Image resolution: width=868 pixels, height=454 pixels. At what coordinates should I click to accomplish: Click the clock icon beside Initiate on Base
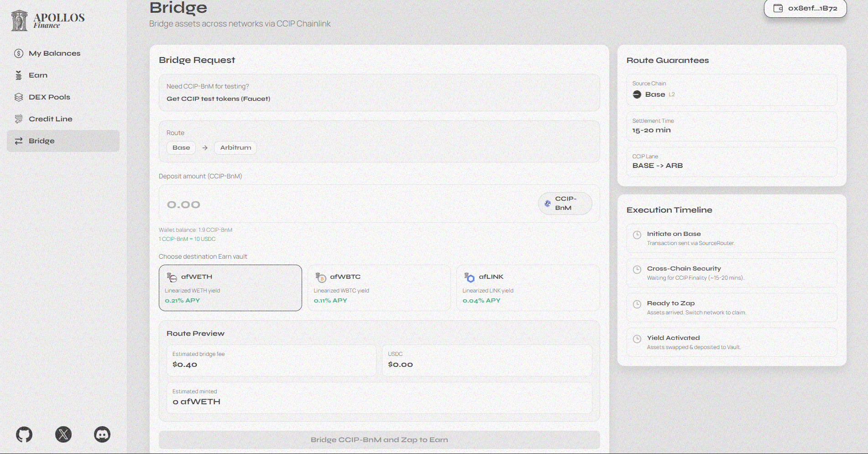(637, 235)
